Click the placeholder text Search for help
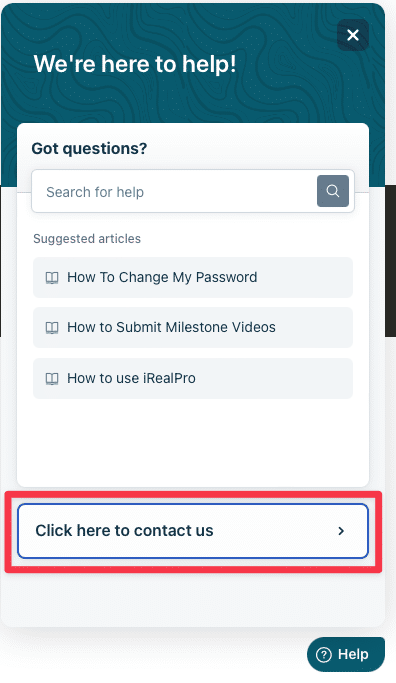 click(95, 192)
